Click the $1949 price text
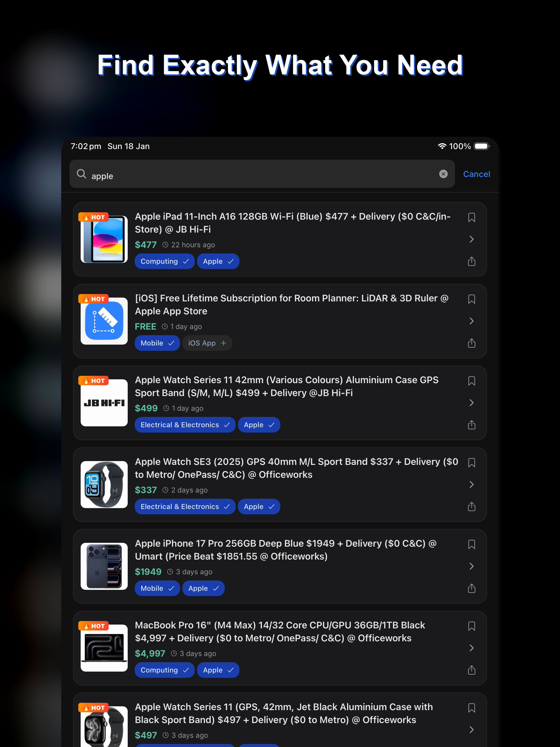560x747 pixels. pos(148,572)
